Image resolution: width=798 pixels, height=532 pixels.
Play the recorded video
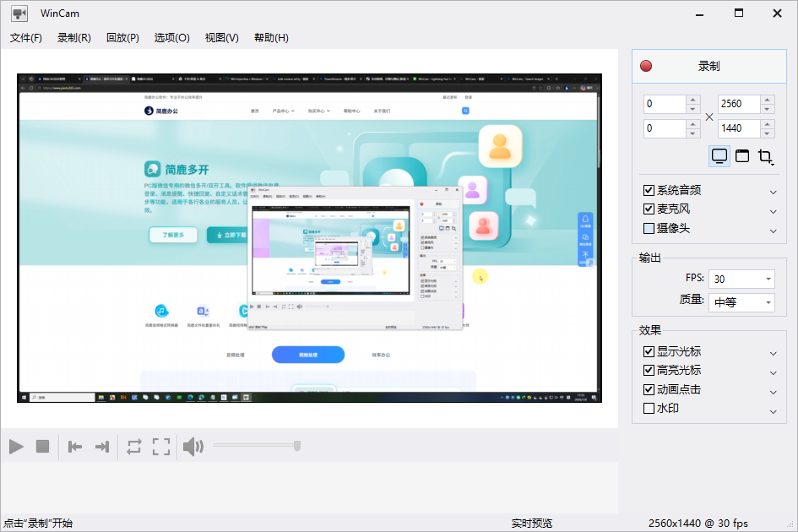coord(16,447)
